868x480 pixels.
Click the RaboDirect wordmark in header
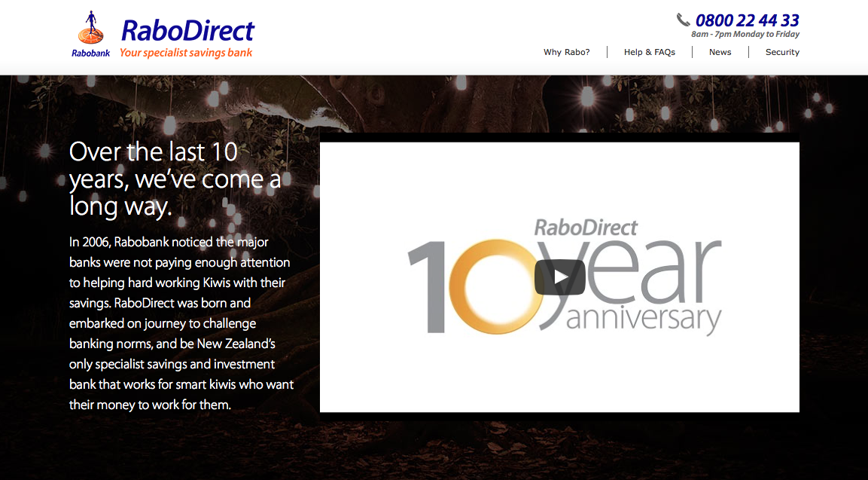point(187,30)
